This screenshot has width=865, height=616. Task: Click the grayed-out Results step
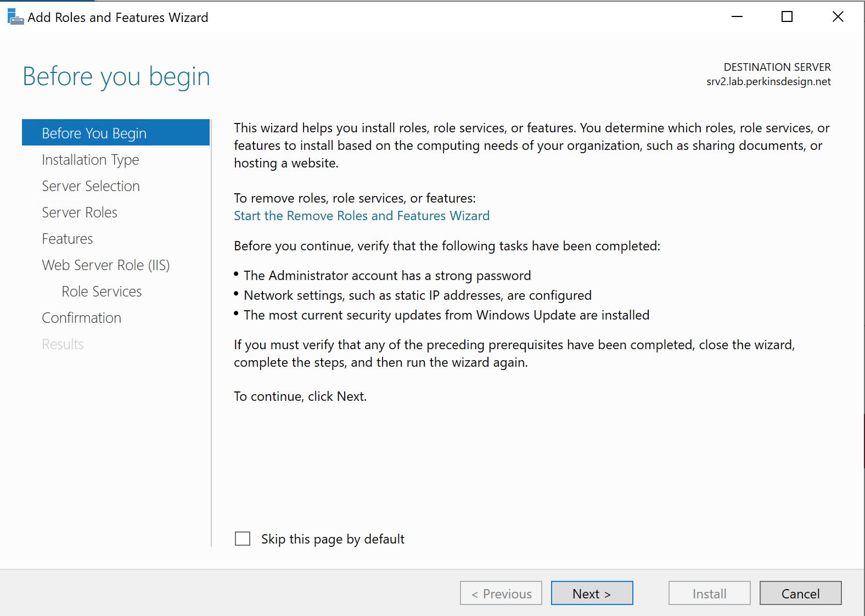coord(63,344)
